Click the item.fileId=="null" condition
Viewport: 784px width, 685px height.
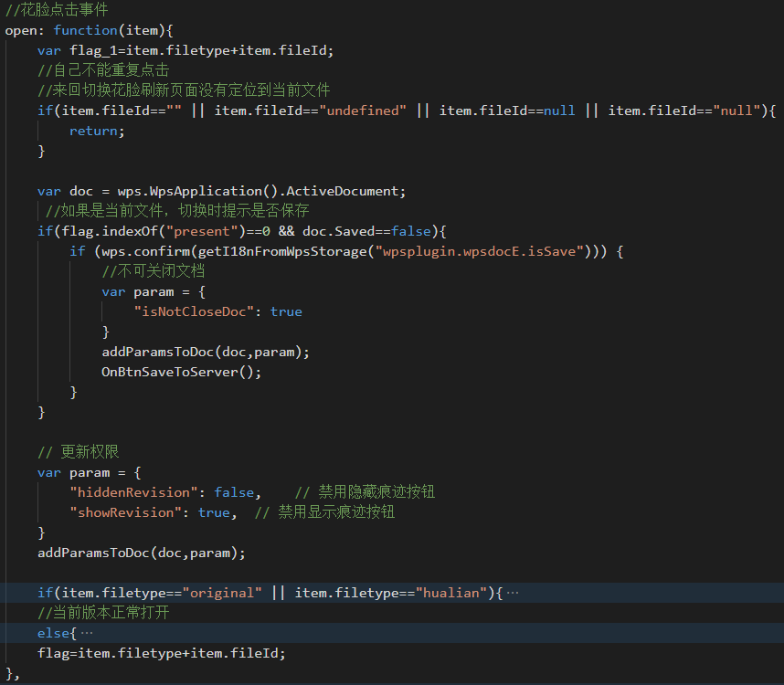684,111
